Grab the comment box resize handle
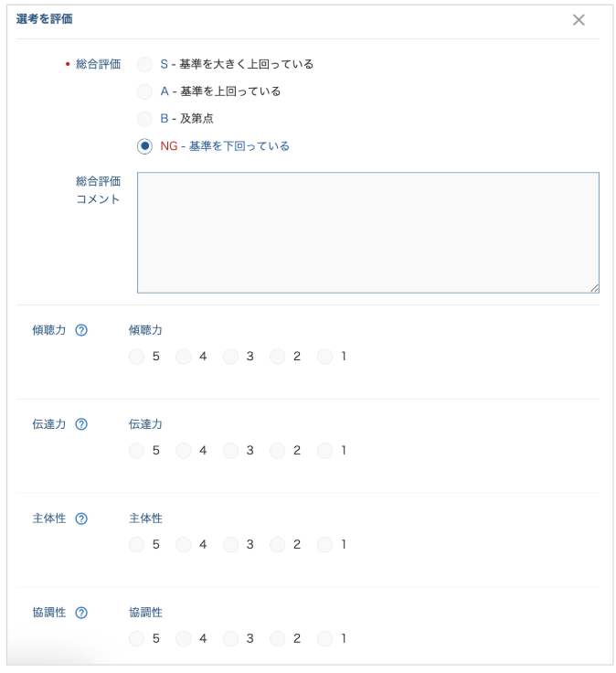Screen dimensions: 616x673 (595, 288)
